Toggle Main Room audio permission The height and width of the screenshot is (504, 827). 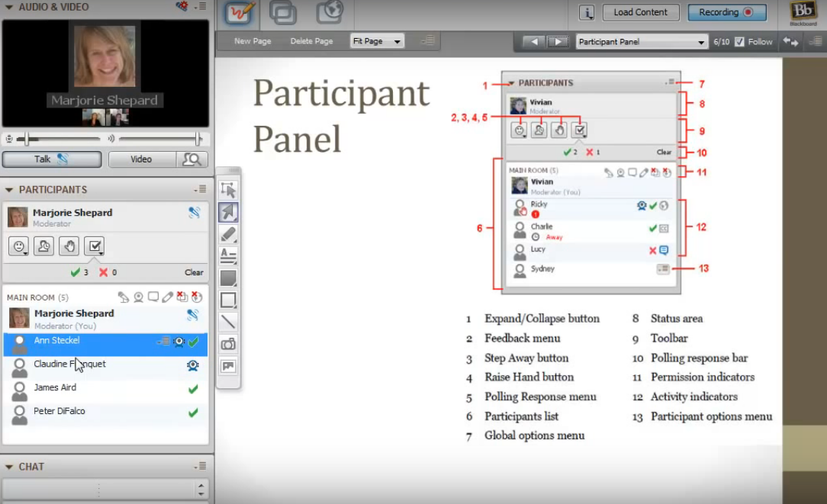[124, 297]
